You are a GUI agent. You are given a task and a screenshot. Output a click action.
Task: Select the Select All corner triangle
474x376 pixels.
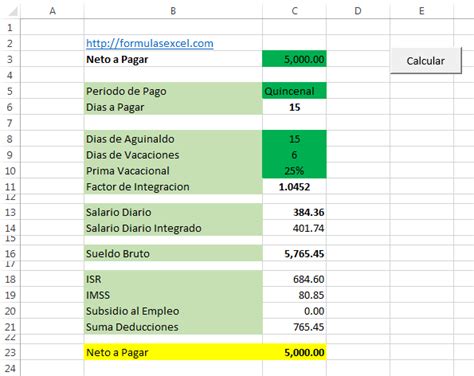pos(13,11)
